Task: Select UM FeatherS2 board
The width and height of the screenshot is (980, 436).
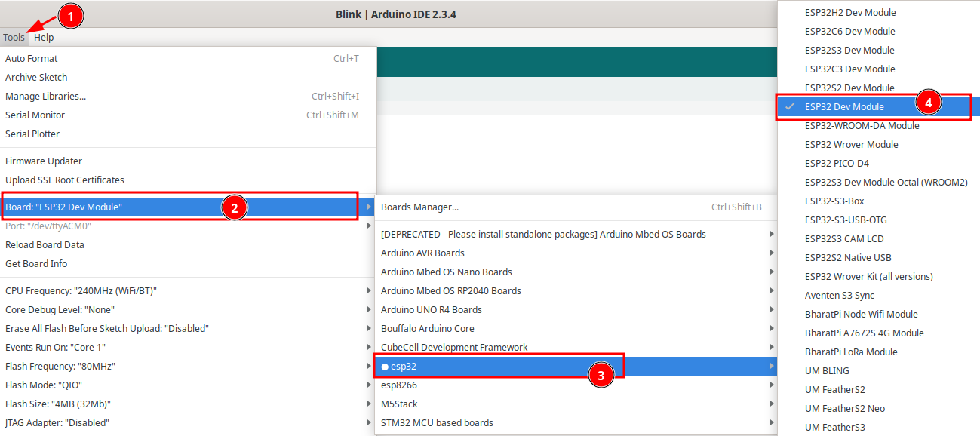Action: click(x=879, y=389)
